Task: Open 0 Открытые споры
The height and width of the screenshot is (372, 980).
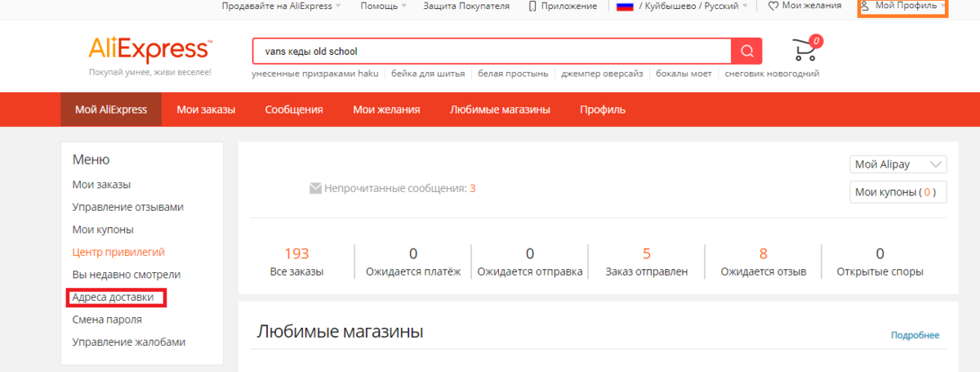Action: (880, 262)
